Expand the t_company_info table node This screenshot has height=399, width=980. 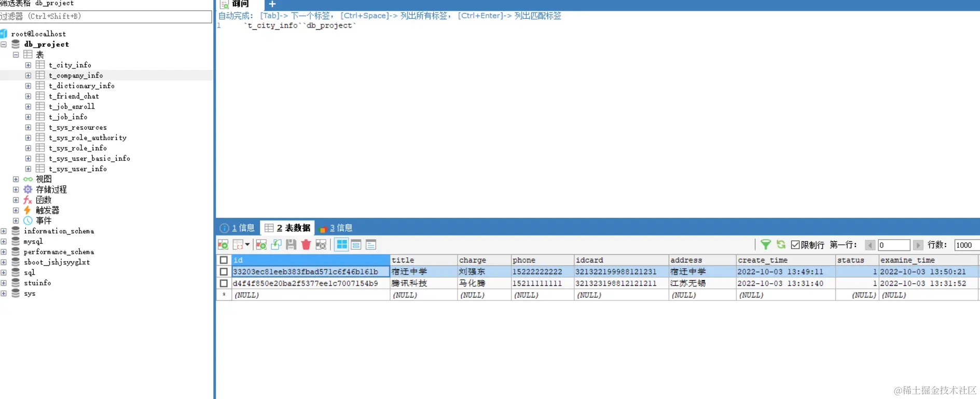pos(29,75)
